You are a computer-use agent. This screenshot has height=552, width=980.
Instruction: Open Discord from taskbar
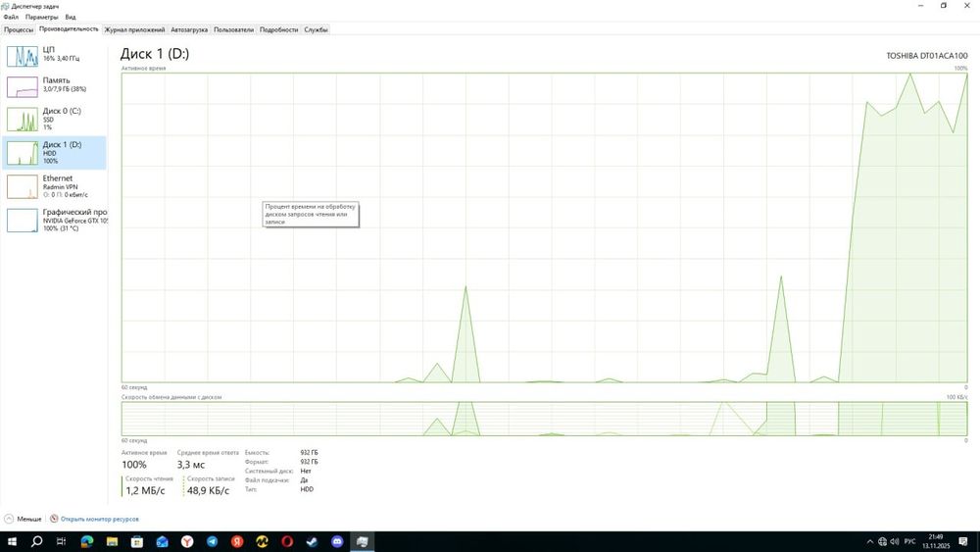click(x=337, y=541)
